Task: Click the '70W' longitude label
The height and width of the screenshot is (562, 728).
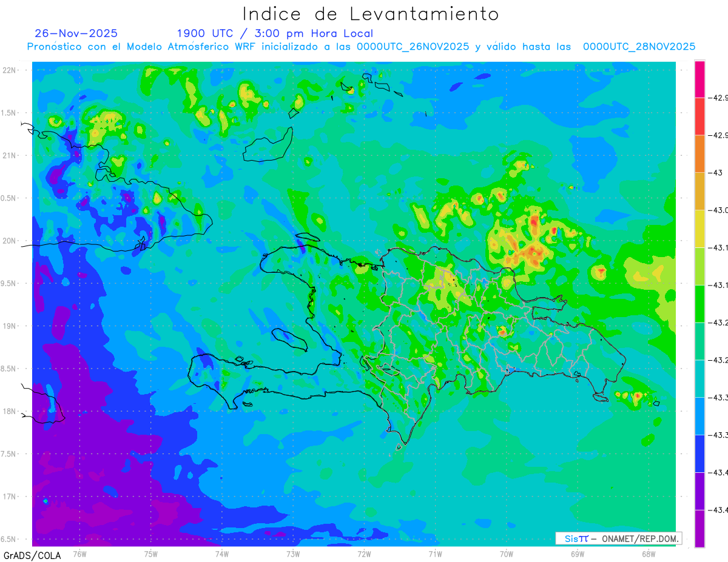Action: [x=507, y=554]
